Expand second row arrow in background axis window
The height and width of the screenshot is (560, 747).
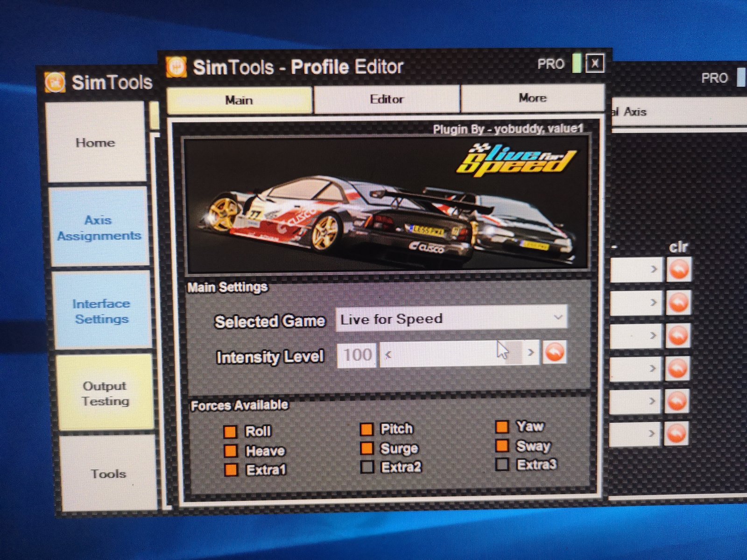click(653, 302)
